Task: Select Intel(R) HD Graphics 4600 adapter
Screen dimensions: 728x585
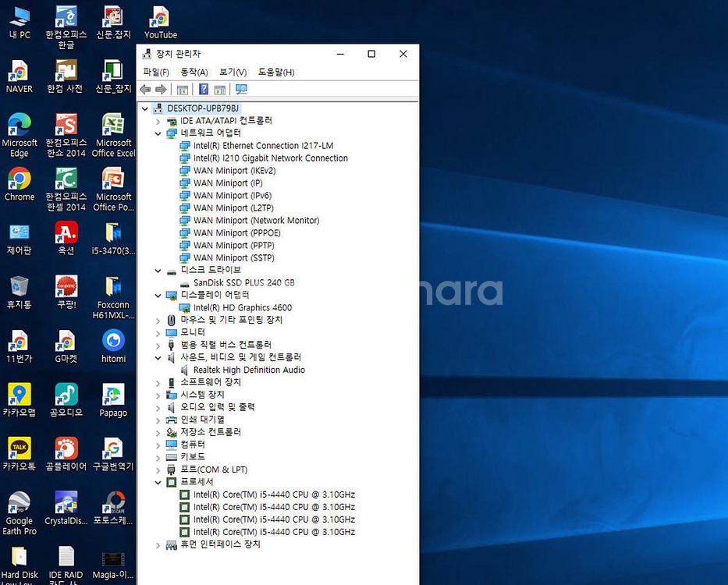Action: 243,308
